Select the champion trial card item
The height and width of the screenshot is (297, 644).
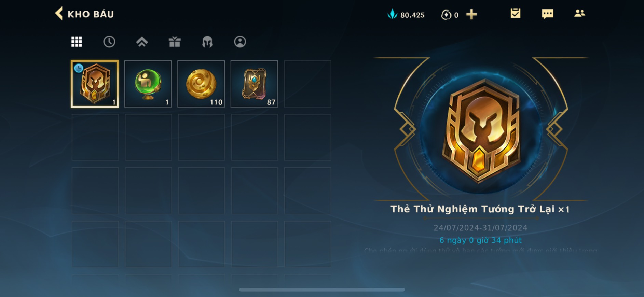(x=95, y=84)
